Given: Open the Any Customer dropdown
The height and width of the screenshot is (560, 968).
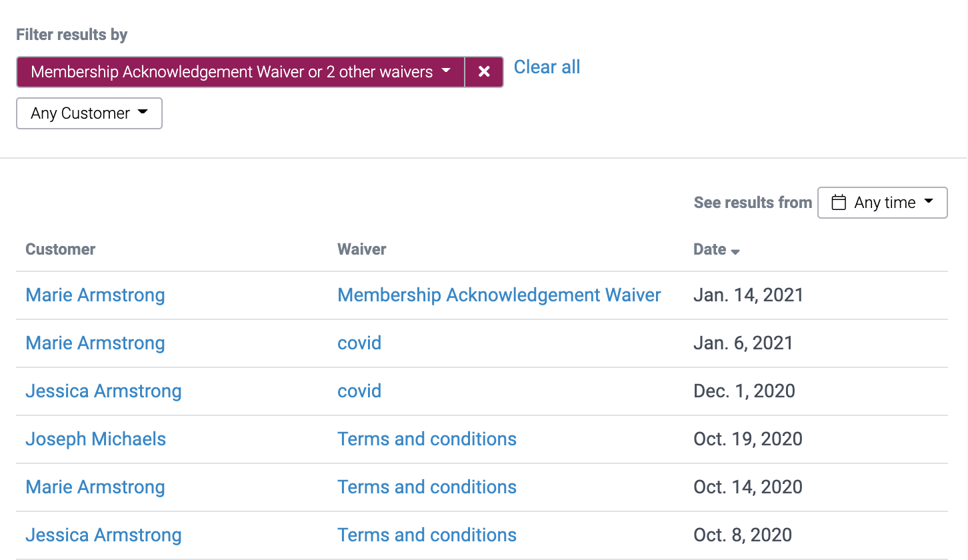Looking at the screenshot, I should pos(89,113).
